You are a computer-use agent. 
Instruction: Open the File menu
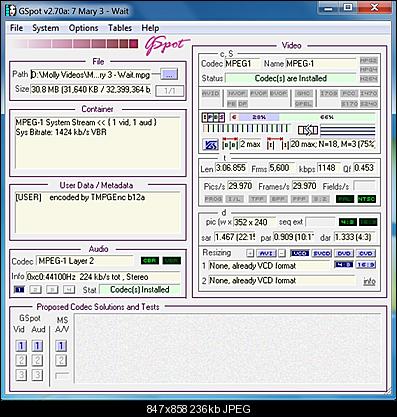(16, 28)
